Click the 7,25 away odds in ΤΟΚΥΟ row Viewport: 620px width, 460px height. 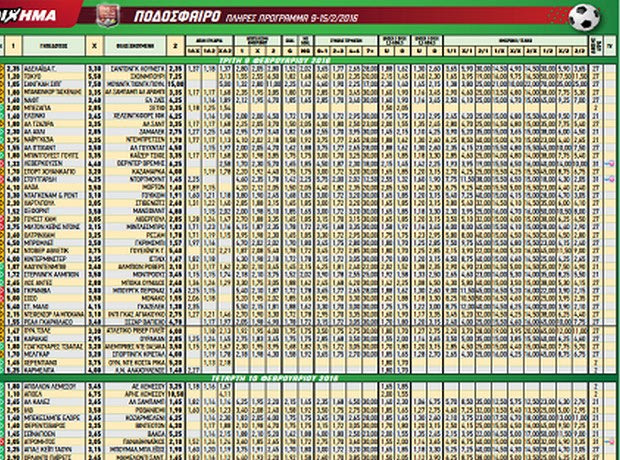[176, 76]
